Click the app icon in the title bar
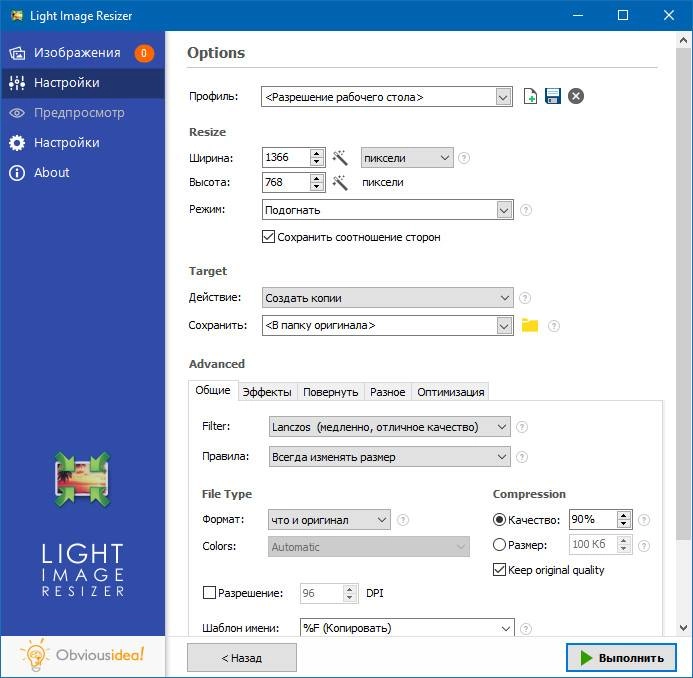Viewport: 693px width, 678px height. [17, 15]
